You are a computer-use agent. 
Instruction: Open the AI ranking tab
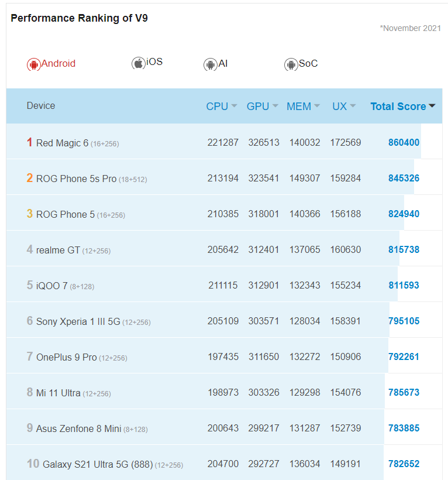click(x=216, y=64)
